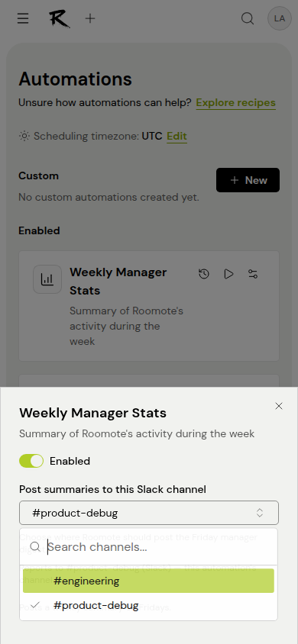298x644 pixels.
Task: Open the hamburger navigation menu
Action: pyautogui.click(x=23, y=18)
